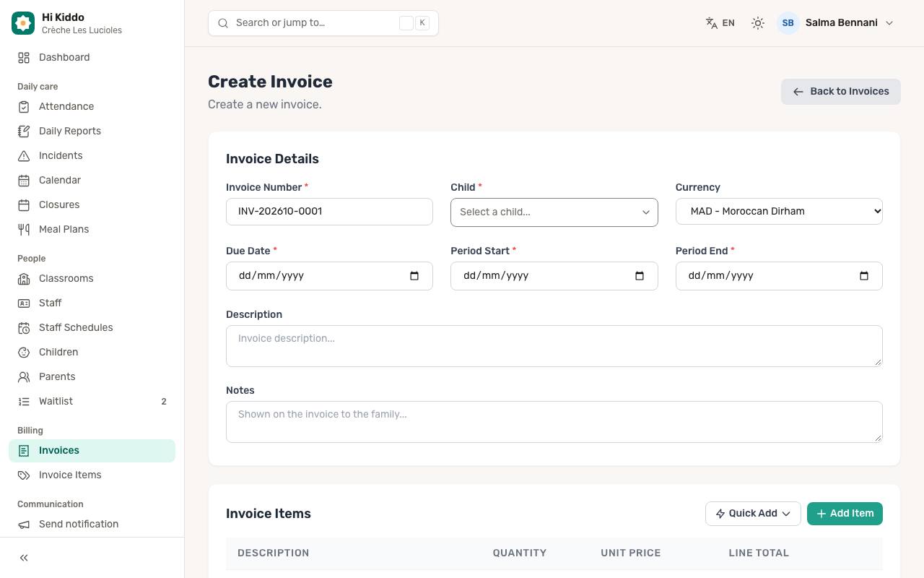Navigate to Incidents
The height and width of the screenshot is (578, 924).
click(92, 156)
